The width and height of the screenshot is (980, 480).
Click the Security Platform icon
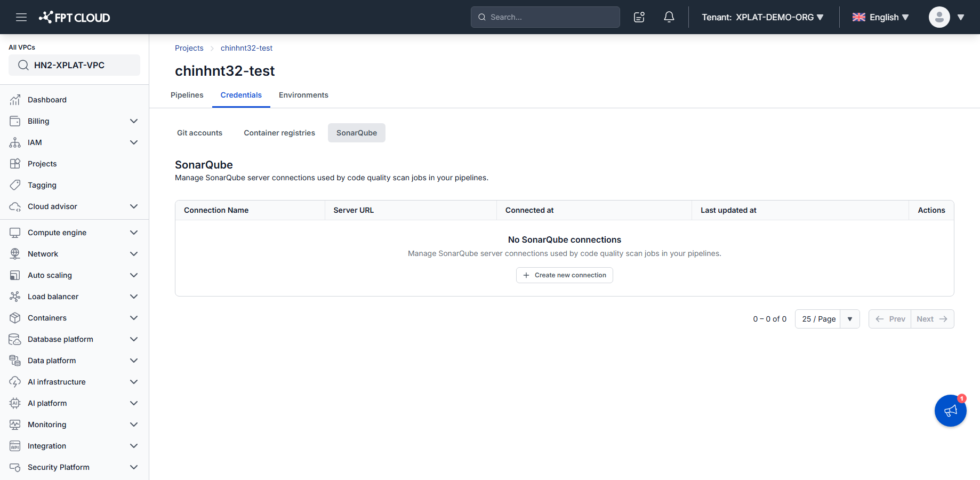pos(15,467)
